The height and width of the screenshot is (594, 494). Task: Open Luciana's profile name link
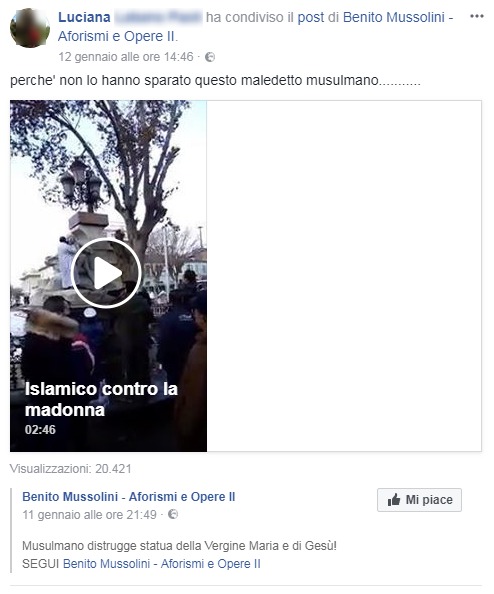(x=84, y=17)
